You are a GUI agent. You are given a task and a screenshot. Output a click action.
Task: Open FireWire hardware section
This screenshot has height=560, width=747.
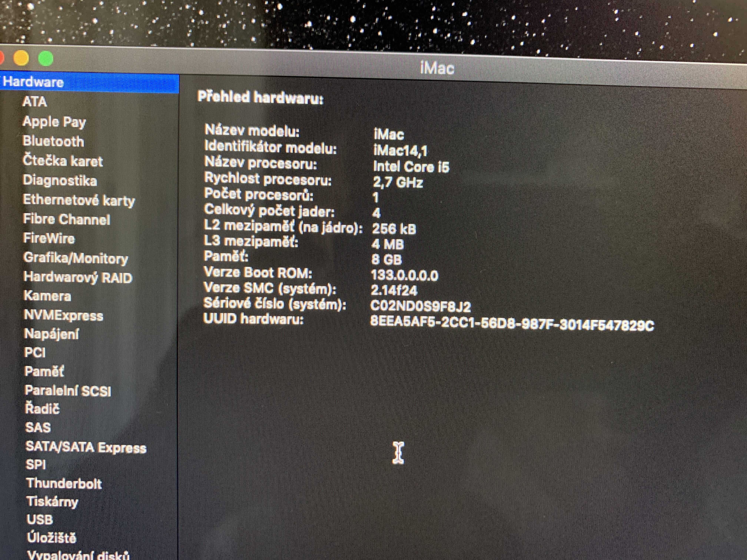[49, 239]
